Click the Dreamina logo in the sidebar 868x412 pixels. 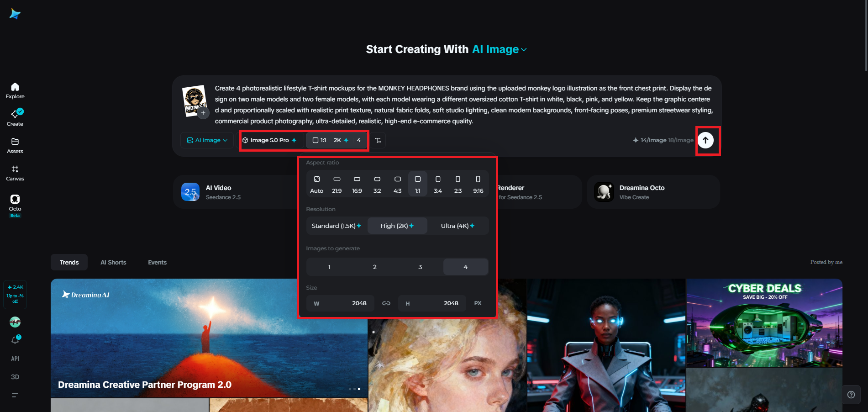pos(15,14)
